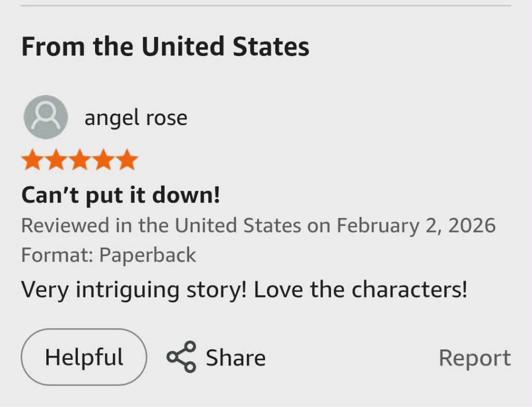Click the divider line above the heading
The image size is (532, 407).
[x=266, y=6]
